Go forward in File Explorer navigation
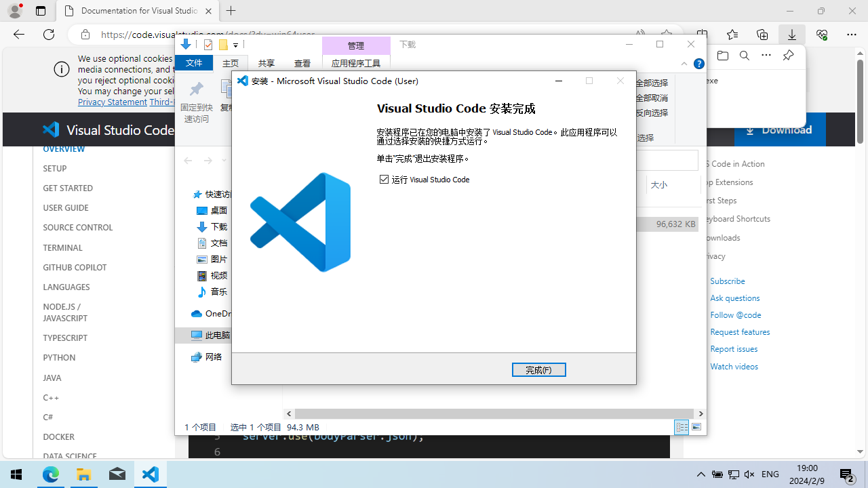Viewport: 868px width, 488px height. (208, 161)
